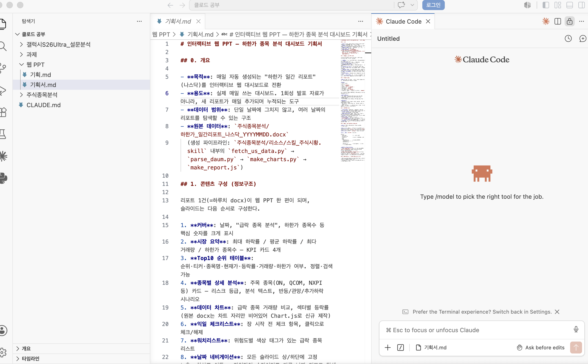This screenshot has height=364, width=588.
Task: Click the editor minimap
Action: [x=353, y=101]
